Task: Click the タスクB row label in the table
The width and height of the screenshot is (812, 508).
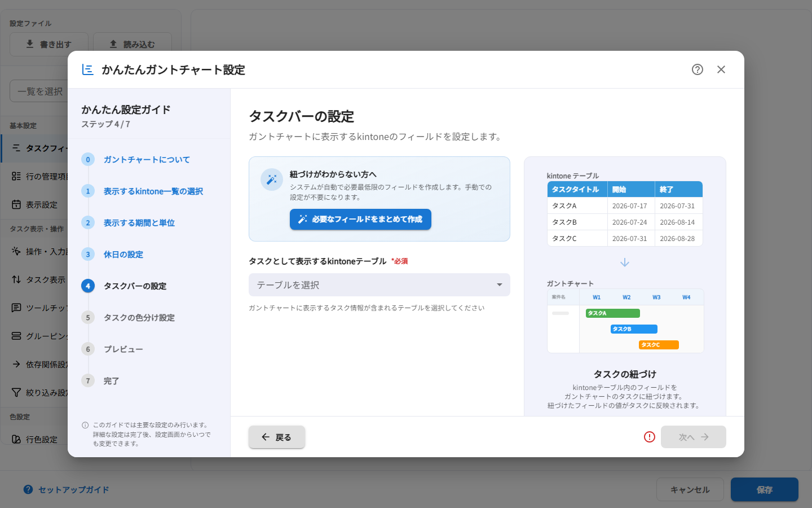Action: pyautogui.click(x=564, y=222)
